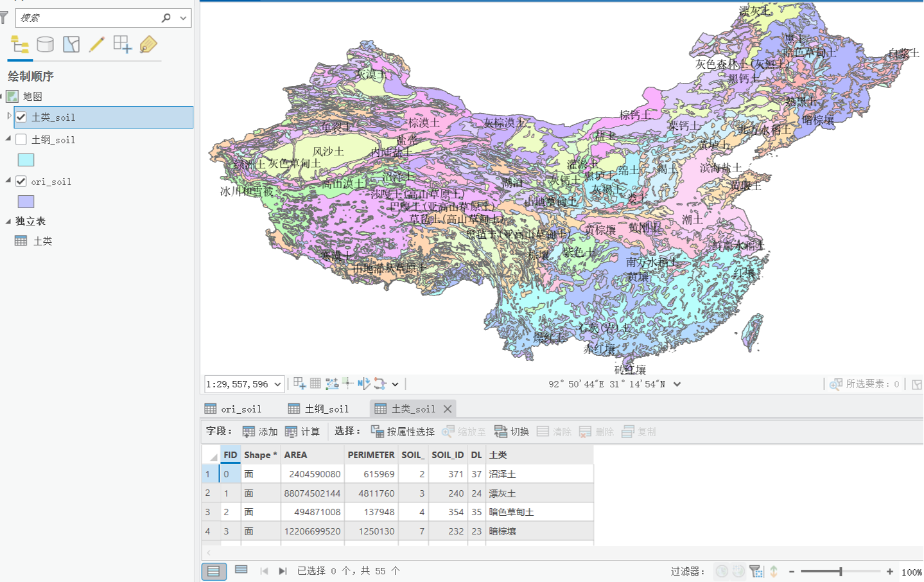Close the 土类_soil table tab

point(448,409)
